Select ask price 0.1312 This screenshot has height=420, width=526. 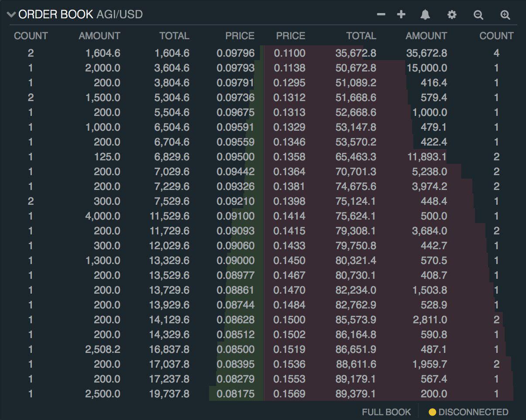point(290,98)
